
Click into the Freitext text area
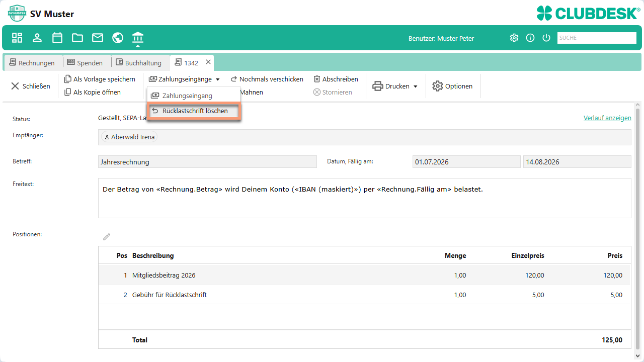[x=365, y=198]
